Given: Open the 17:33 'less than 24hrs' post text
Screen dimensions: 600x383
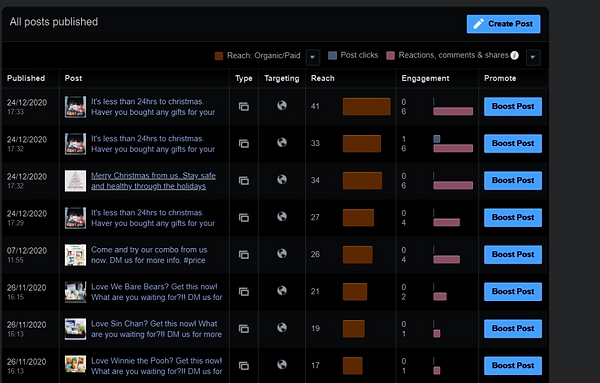Looking at the screenshot, I should [153, 107].
